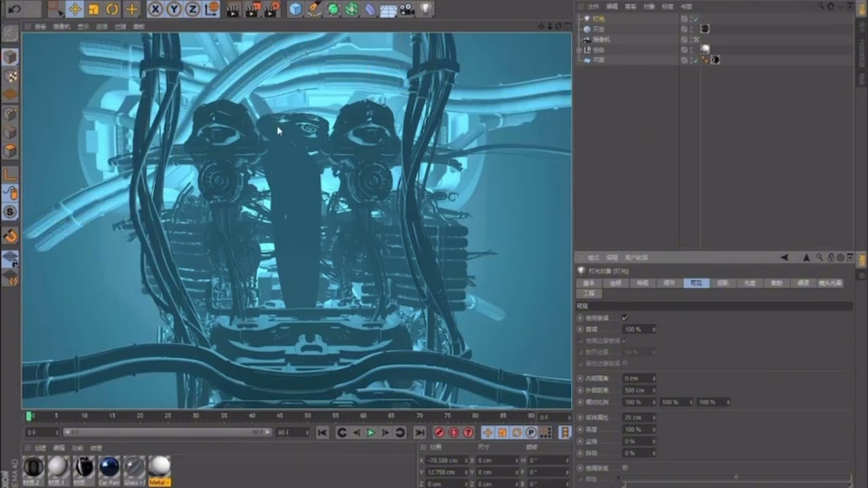Image resolution: width=868 pixels, height=488 pixels.
Task: Open the spline Pen tool
Action: point(314,9)
